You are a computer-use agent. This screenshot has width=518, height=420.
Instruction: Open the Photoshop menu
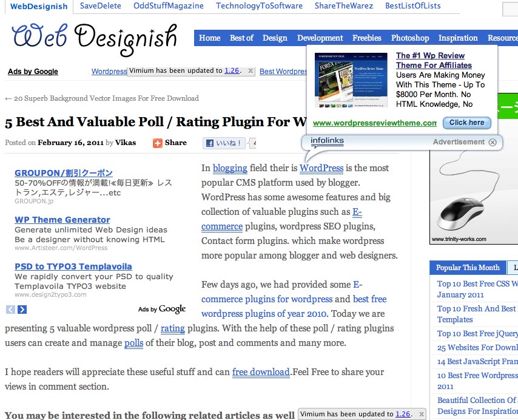[x=410, y=38]
